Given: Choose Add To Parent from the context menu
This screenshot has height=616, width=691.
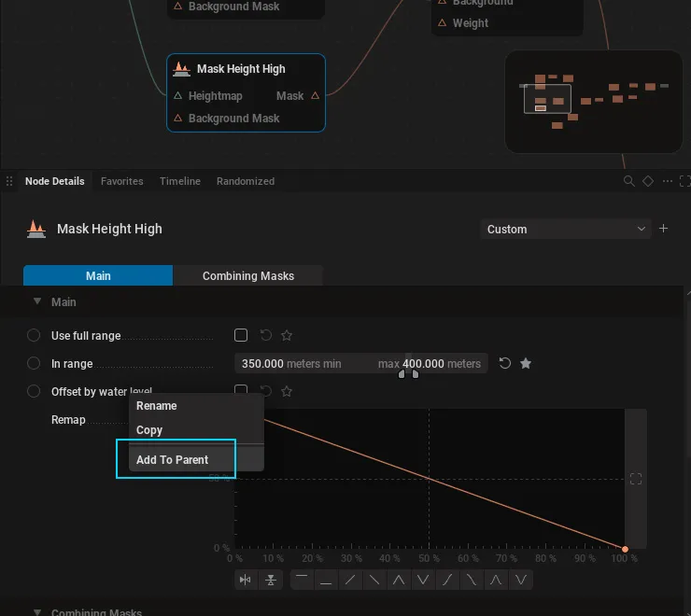Looking at the screenshot, I should (196, 459).
